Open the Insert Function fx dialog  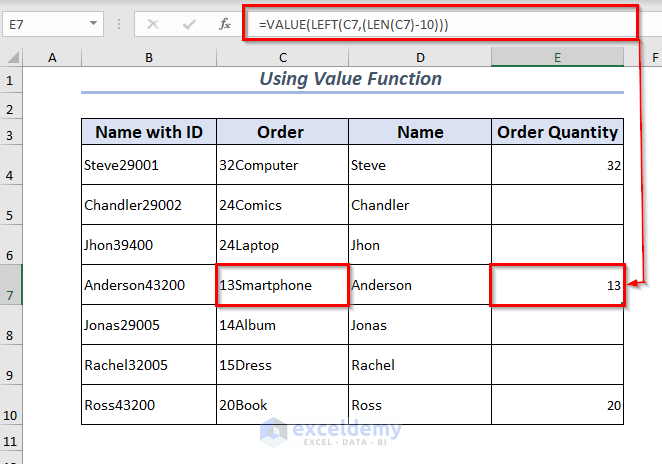(x=225, y=24)
